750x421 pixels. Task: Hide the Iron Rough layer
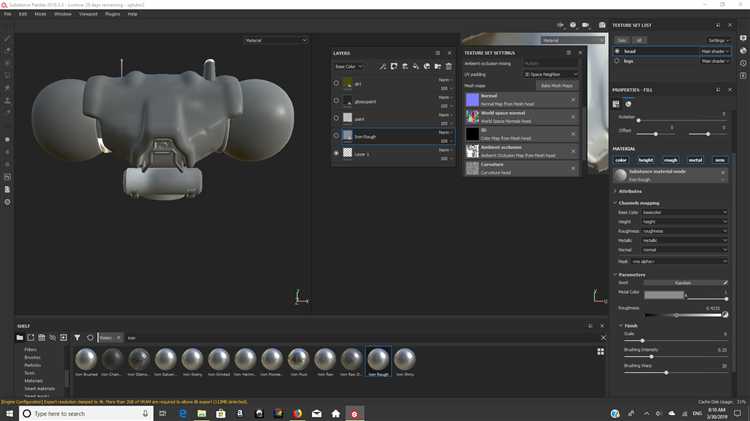[336, 135]
